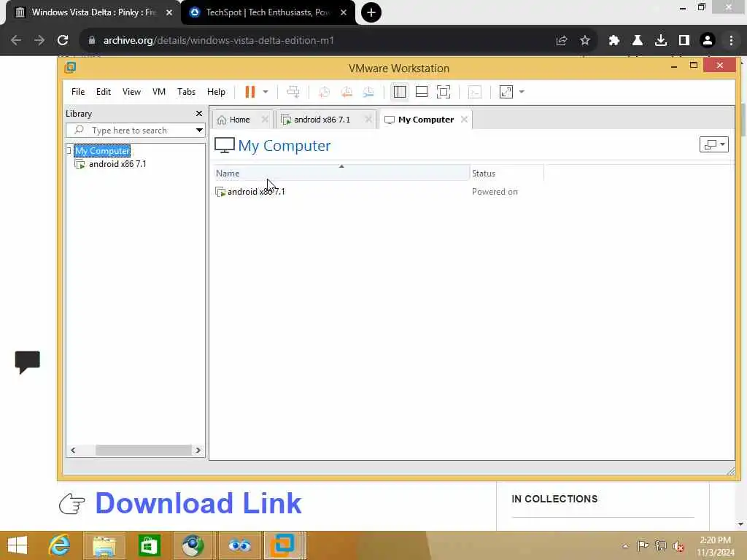Open the browser three-dot menu
747x560 pixels.
[x=731, y=41]
